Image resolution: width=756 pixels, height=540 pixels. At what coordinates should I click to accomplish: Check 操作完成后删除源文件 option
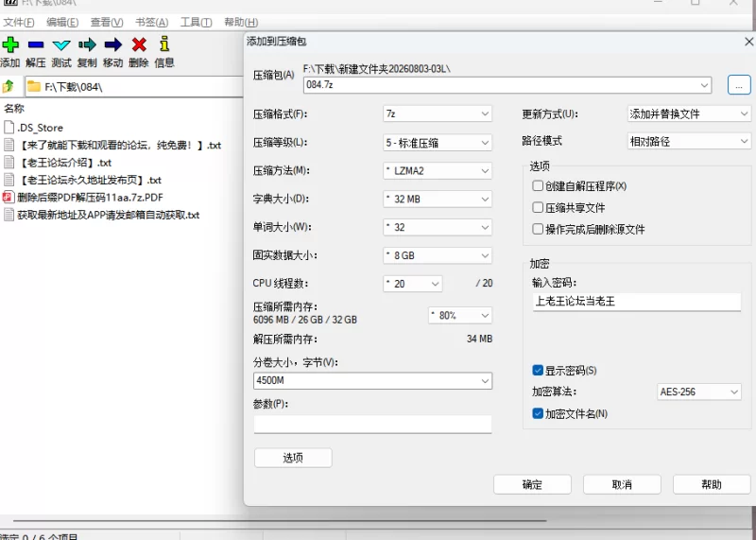538,229
